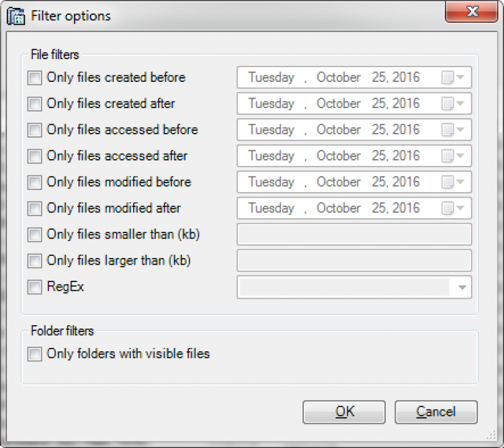504x448 pixels.
Task: Enable Only folders with visible files
Action: pos(34,354)
